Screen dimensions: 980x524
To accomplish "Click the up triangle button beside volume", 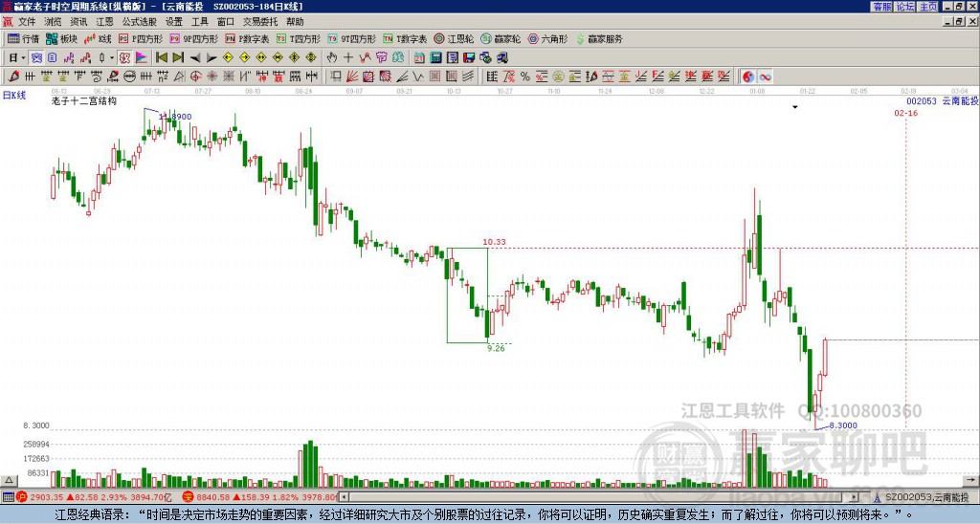I will tap(8, 480).
